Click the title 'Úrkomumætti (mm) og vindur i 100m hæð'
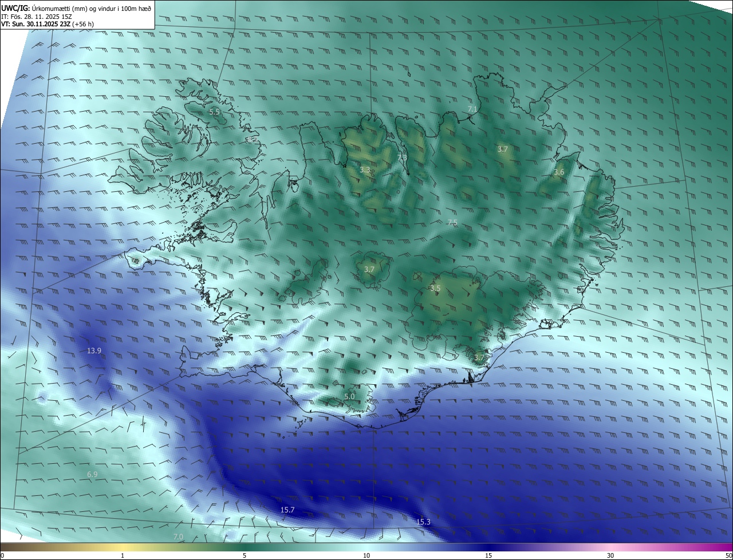The image size is (733, 560). point(91,8)
